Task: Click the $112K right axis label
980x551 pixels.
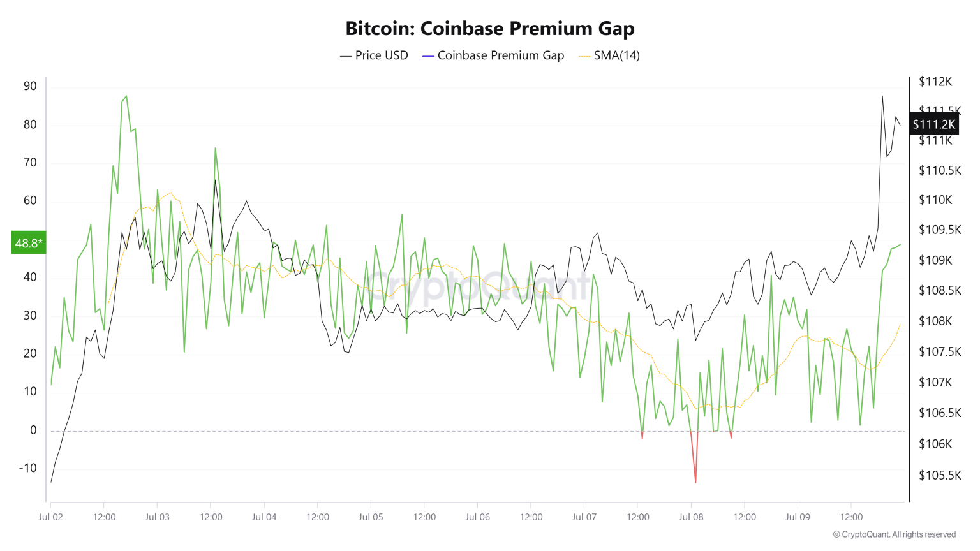Action: [x=935, y=82]
